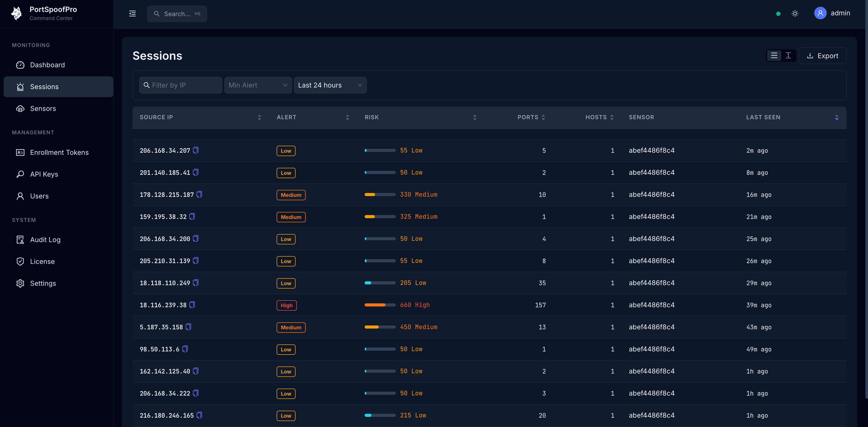The width and height of the screenshot is (868, 427).
Task: Select Sessions in the sidebar menu
Action: click(x=44, y=86)
